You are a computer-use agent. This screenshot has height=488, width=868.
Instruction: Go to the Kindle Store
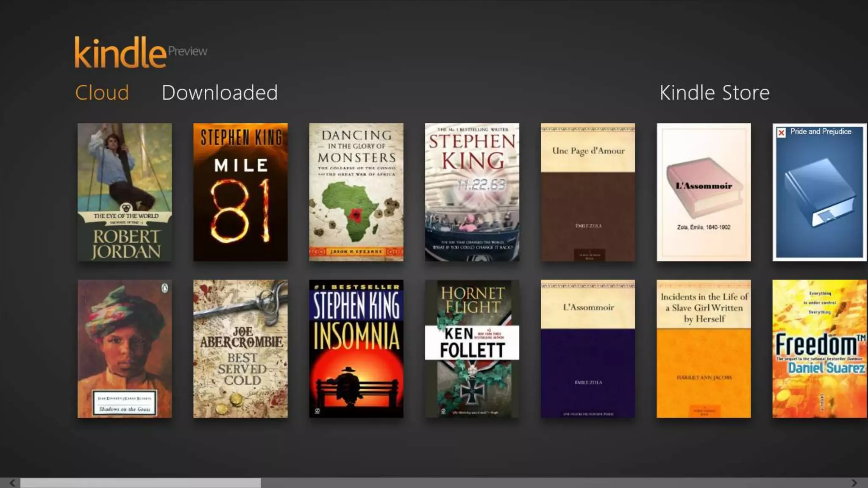pos(714,92)
